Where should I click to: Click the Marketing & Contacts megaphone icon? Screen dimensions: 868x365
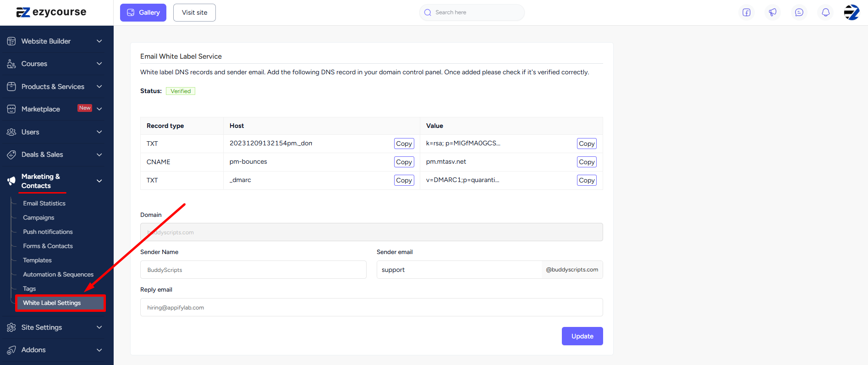click(11, 181)
